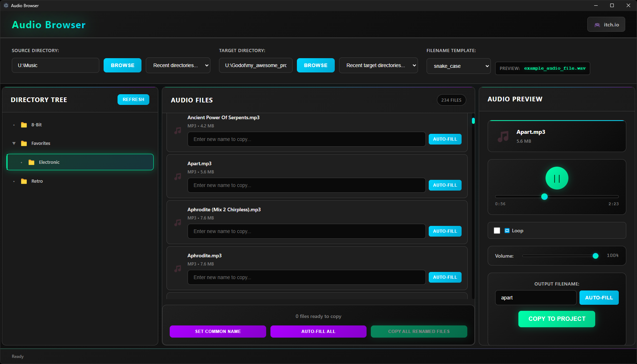The height and width of the screenshot is (364, 637).
Task: Click the Electronic folder icon
Action: (31, 162)
